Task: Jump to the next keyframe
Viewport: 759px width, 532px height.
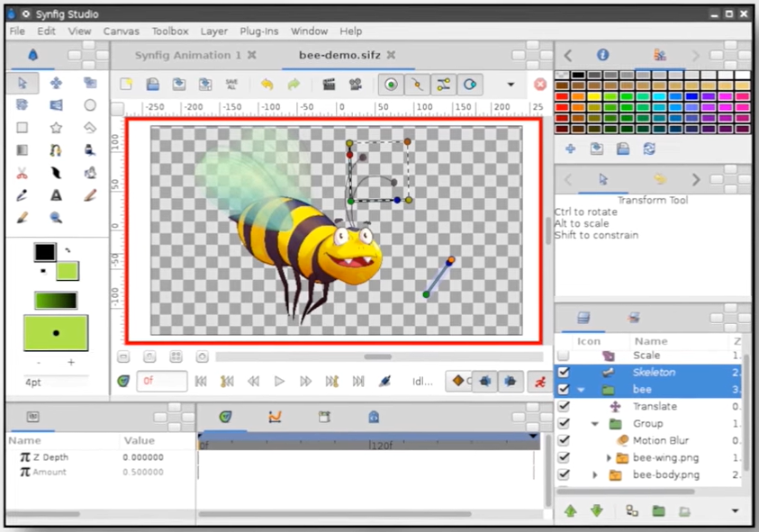Action: pos(332,382)
